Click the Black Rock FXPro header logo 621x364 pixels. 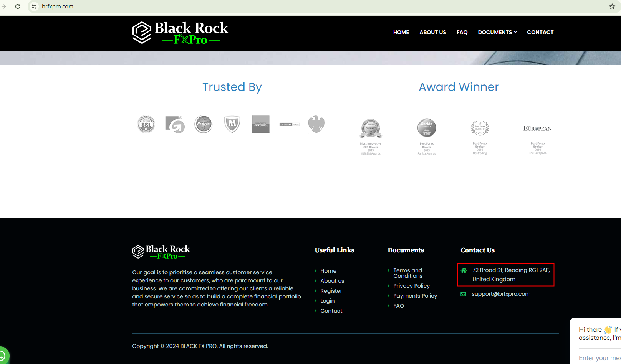[x=180, y=33]
